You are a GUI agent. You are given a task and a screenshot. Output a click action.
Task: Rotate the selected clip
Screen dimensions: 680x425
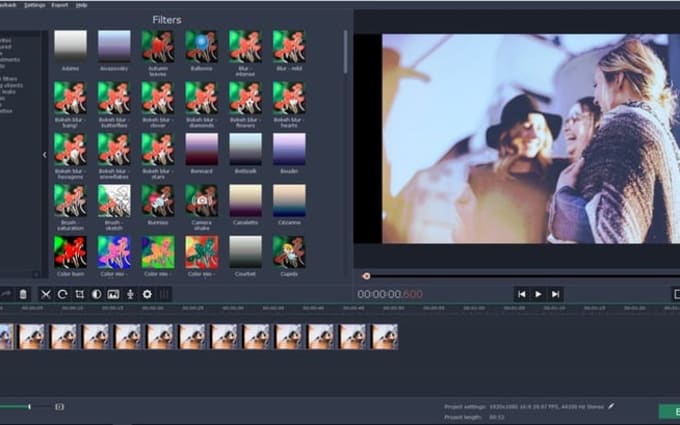point(62,294)
